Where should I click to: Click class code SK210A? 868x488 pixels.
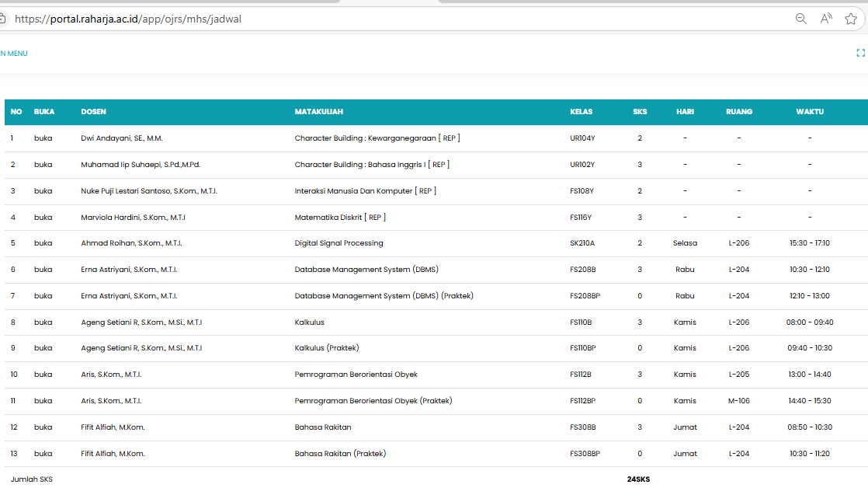[582, 243]
